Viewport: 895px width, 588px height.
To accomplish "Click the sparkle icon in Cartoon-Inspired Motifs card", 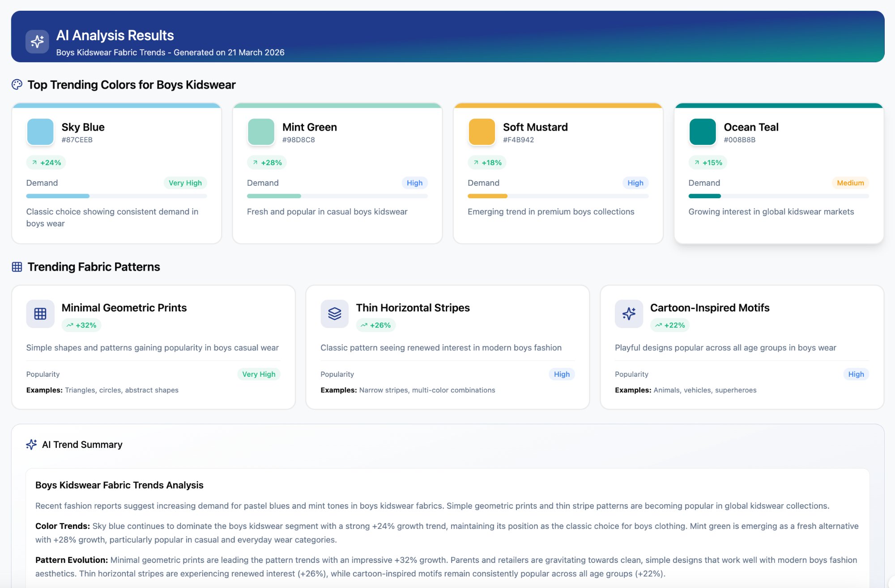I will (629, 314).
